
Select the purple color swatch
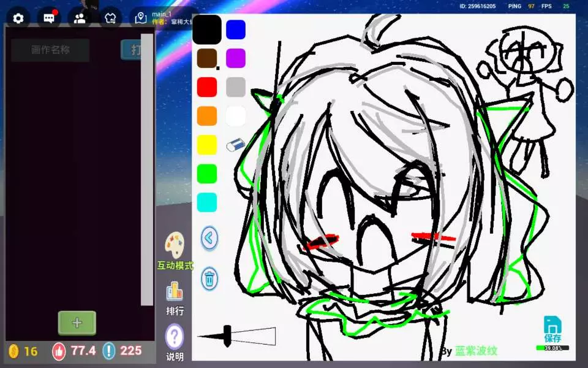click(x=236, y=58)
